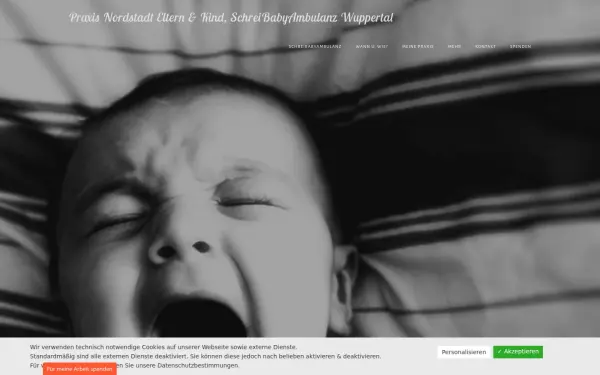The height and width of the screenshot is (375, 600).
Task: Go to Meine Praxis page
Action: pyautogui.click(x=417, y=47)
